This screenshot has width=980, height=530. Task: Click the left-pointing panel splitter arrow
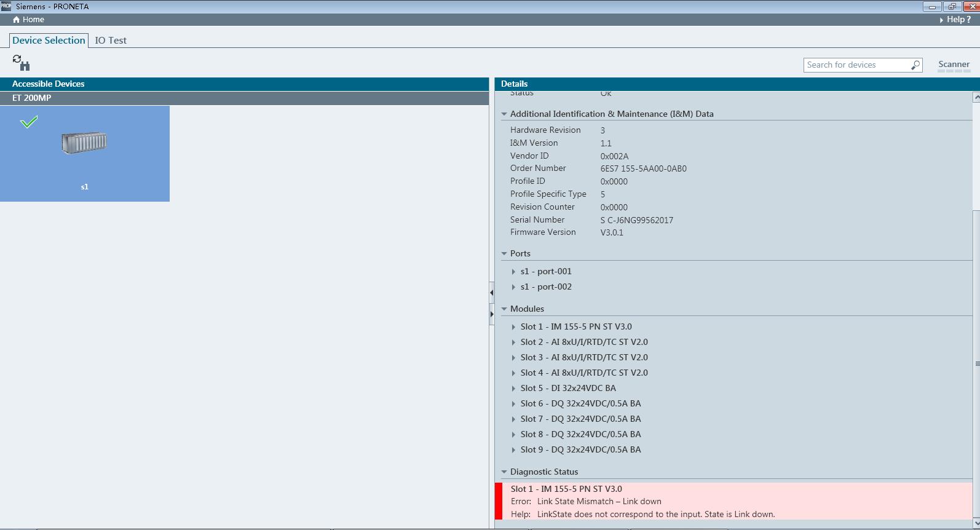click(x=491, y=293)
